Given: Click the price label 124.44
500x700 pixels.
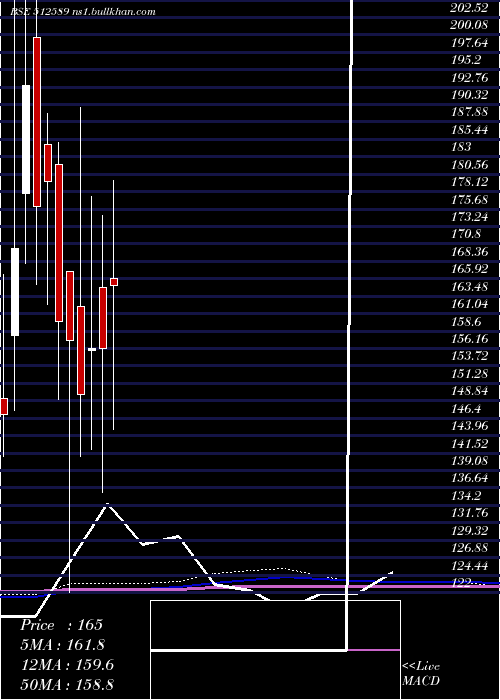Looking at the screenshot, I should point(469,566).
